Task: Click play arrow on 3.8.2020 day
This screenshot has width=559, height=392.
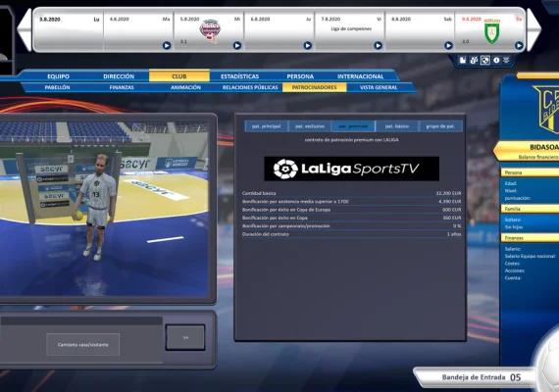Action: pyautogui.click(x=167, y=46)
